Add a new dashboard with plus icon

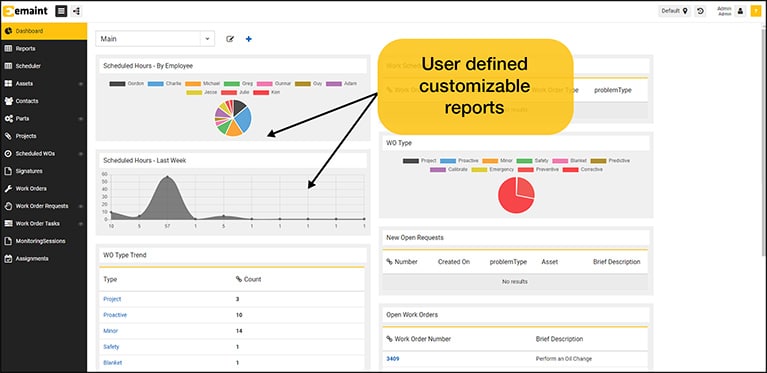tap(248, 39)
